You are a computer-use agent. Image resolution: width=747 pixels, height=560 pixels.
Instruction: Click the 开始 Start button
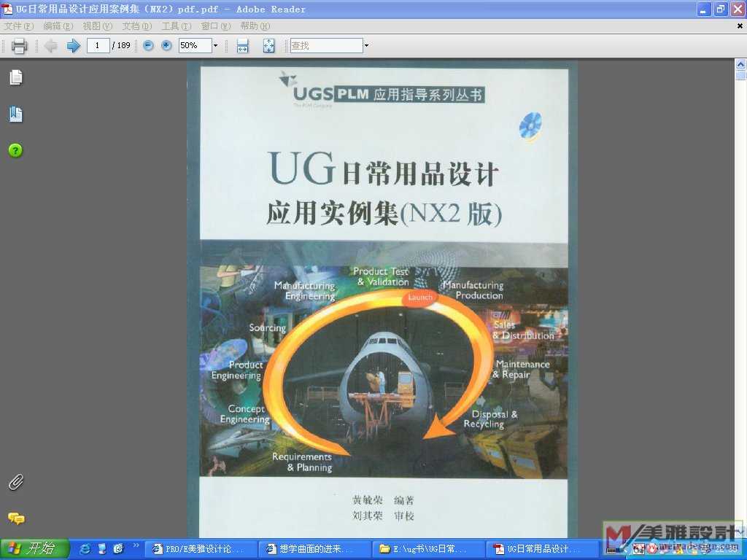pyautogui.click(x=35, y=548)
